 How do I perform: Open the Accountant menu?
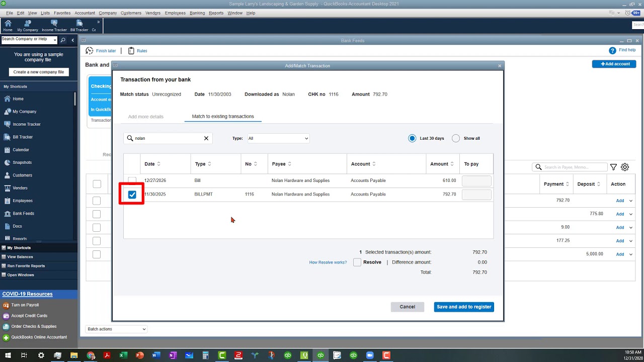[x=85, y=13]
